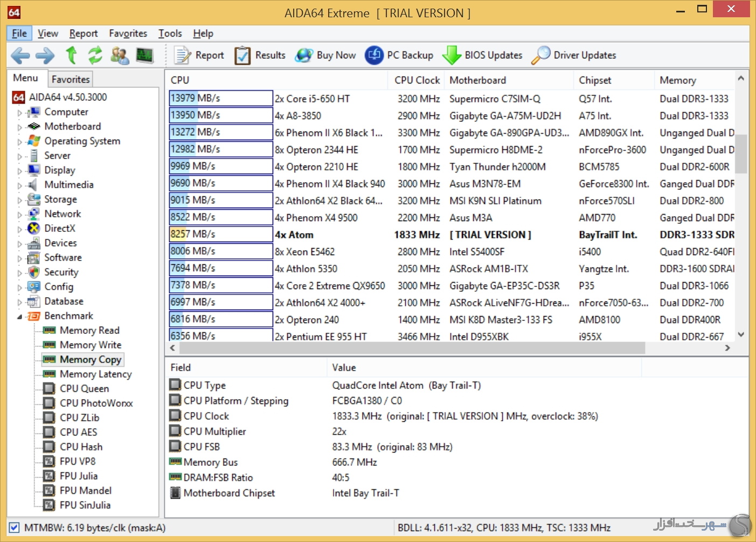The image size is (756, 542).
Task: Open the system monitor graph icon
Action: click(144, 55)
